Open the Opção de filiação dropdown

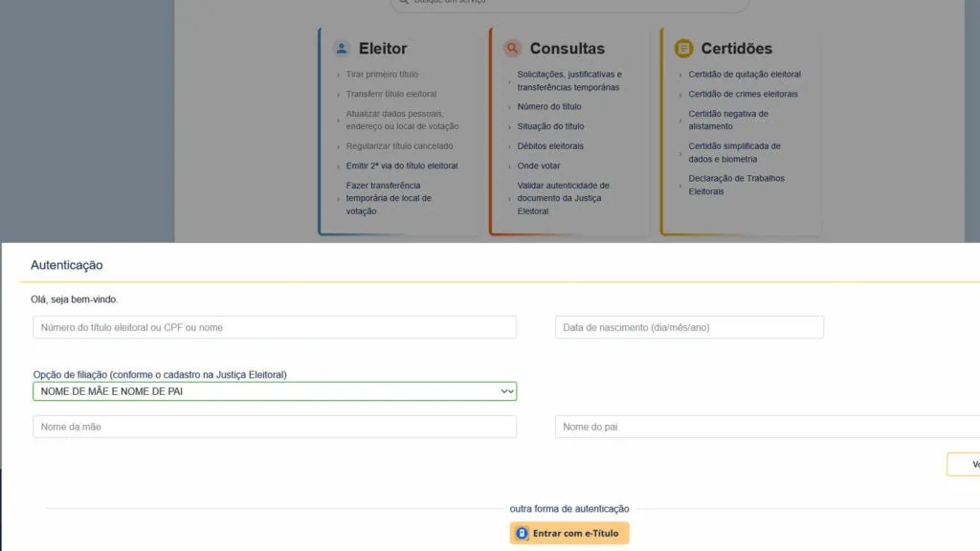(x=275, y=391)
